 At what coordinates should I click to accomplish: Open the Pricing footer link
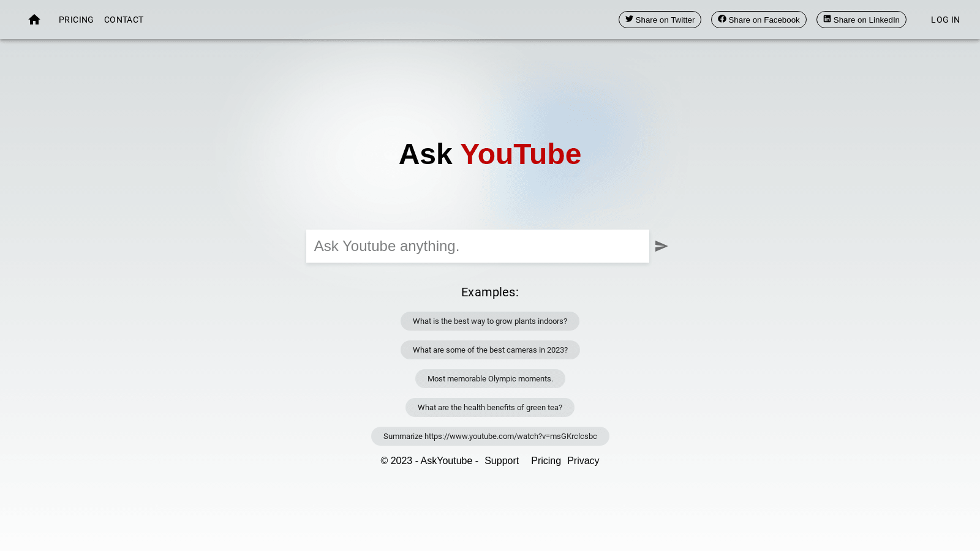click(546, 460)
